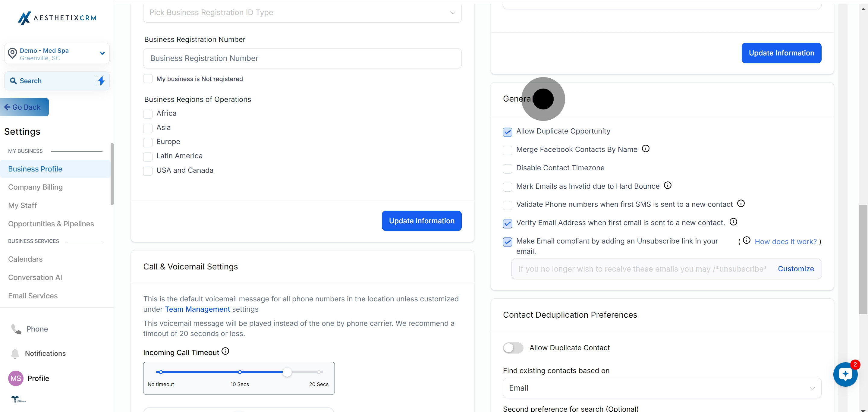The width and height of the screenshot is (868, 412).
Task: Click info icon beside Validate Phone numbers
Action: click(741, 203)
